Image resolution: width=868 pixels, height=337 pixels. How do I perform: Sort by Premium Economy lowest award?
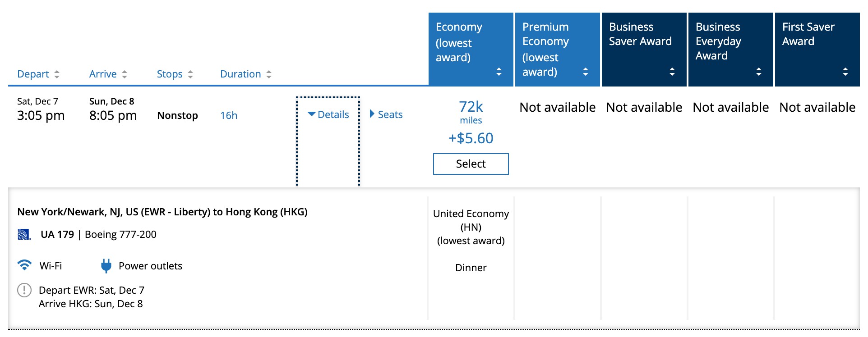tap(586, 72)
